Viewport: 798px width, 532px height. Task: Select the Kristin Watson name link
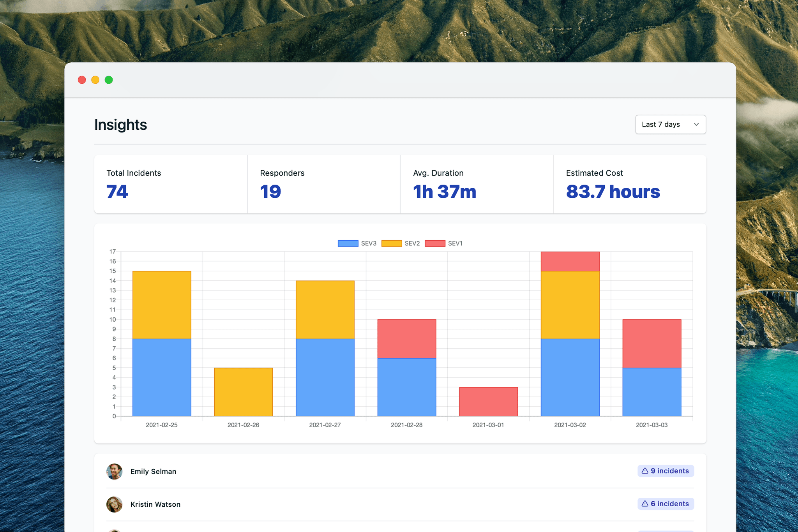tap(155, 504)
